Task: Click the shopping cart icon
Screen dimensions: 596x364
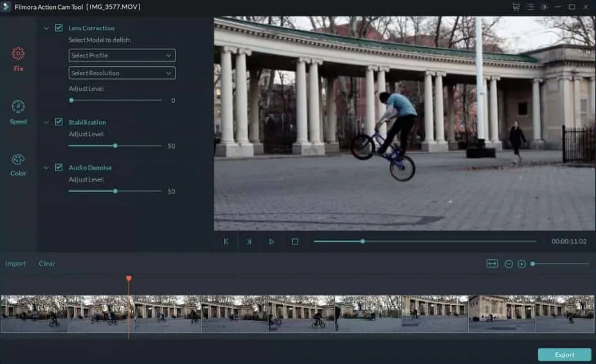Action: (x=516, y=7)
